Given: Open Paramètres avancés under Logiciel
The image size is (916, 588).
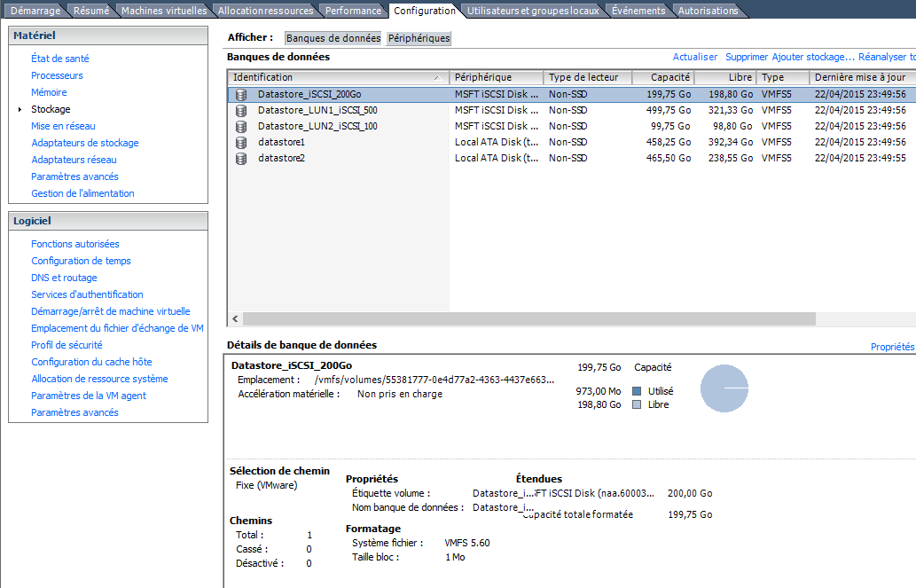Looking at the screenshot, I should [x=74, y=412].
